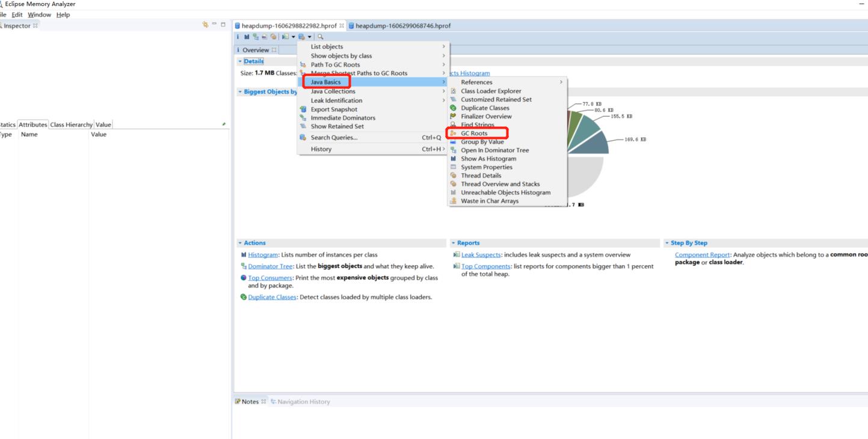Select Merge Shortest Paths to GC Roots
Viewport: 868px width, 439px height.
[x=372, y=73]
